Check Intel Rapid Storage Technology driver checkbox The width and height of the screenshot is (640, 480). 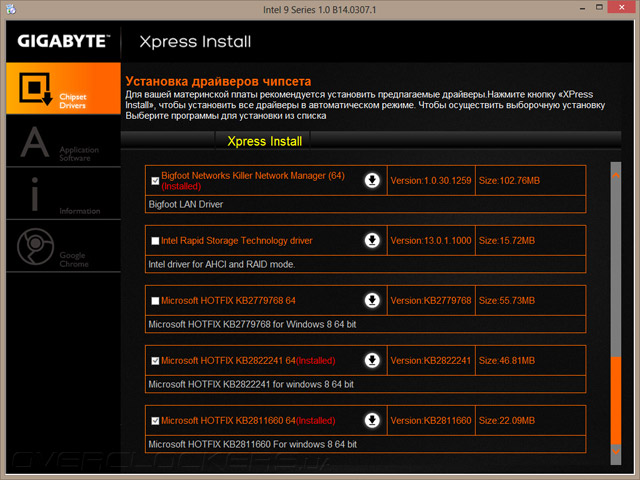(155, 241)
